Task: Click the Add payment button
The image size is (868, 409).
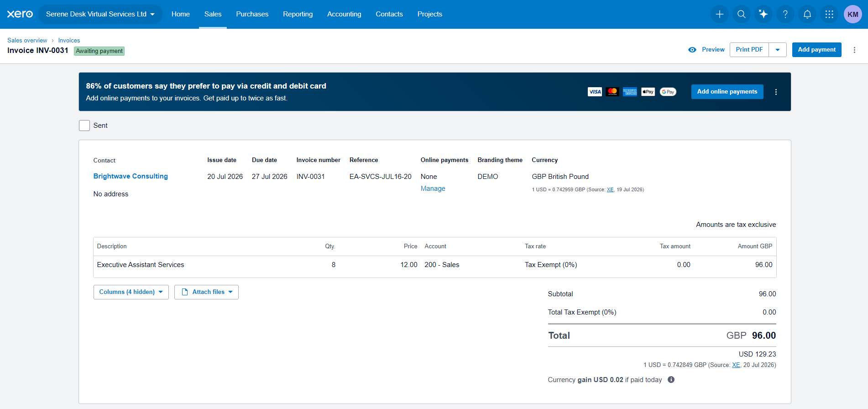Action: pos(816,50)
